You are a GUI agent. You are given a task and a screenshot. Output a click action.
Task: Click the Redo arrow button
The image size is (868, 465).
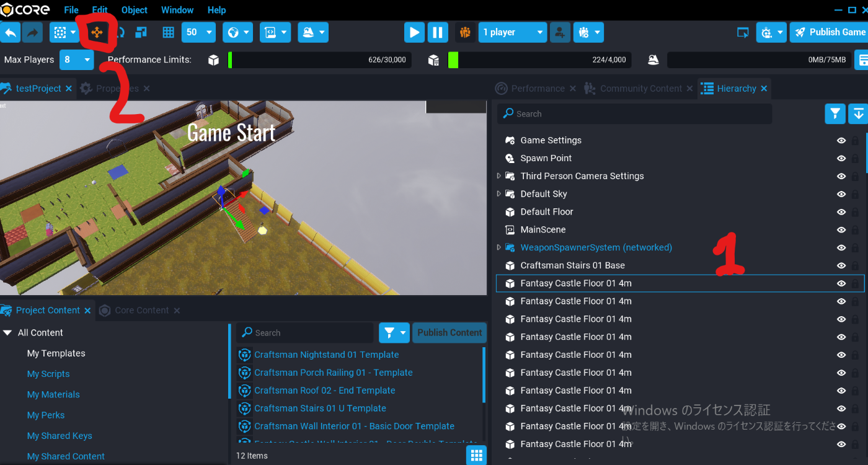pos(32,32)
